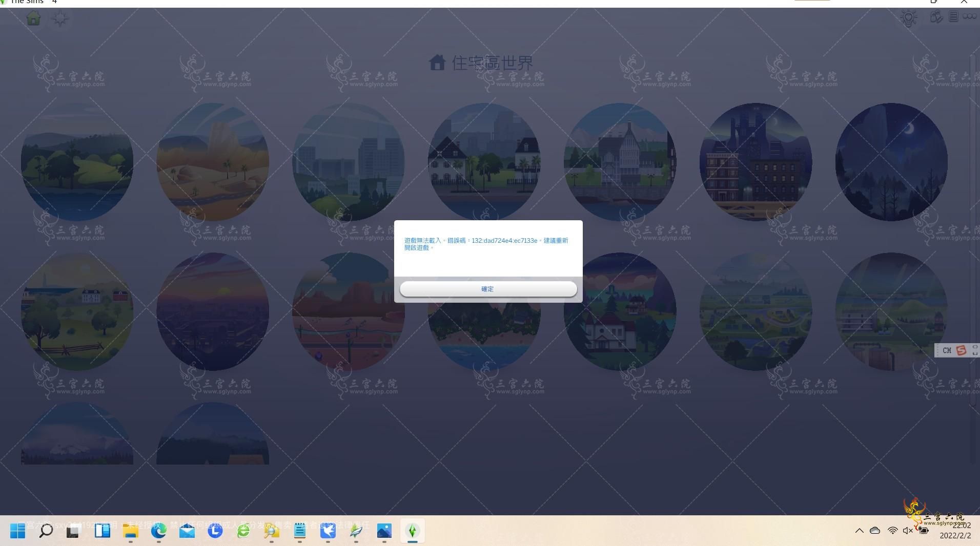
Task: Select the tropical beach world thumbnail
Action: click(x=484, y=335)
